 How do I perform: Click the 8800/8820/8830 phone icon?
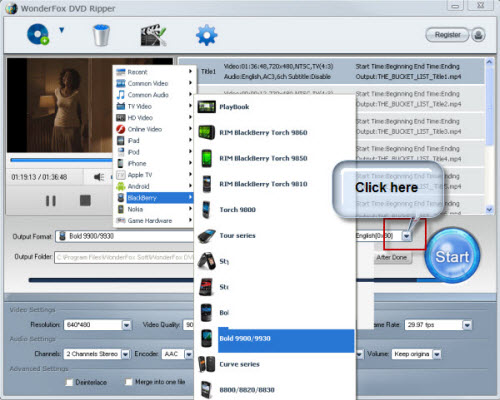(x=206, y=389)
